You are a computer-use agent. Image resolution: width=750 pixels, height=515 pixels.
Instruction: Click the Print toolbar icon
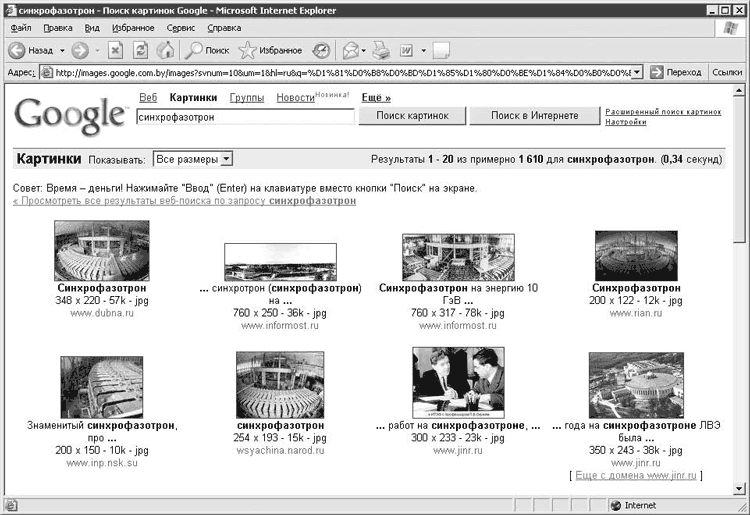point(382,50)
